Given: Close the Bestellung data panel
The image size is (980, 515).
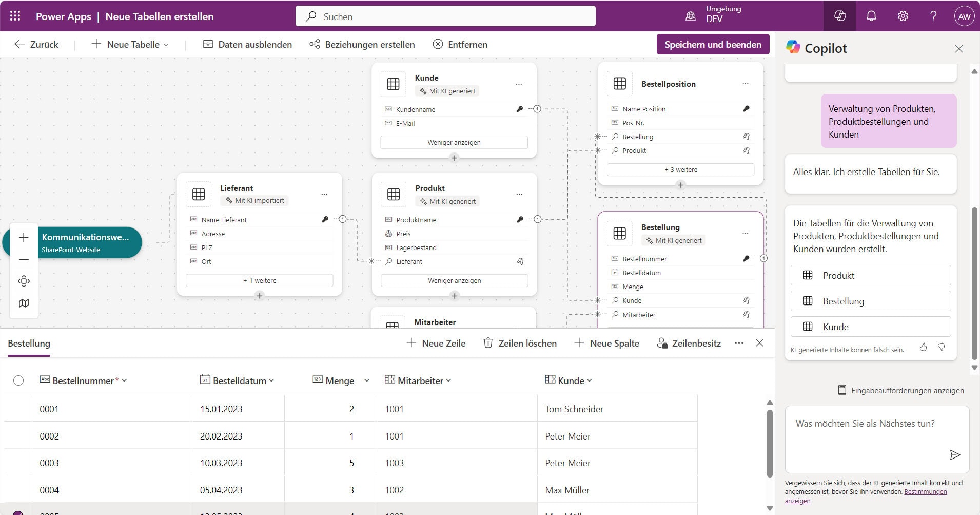Looking at the screenshot, I should (760, 343).
